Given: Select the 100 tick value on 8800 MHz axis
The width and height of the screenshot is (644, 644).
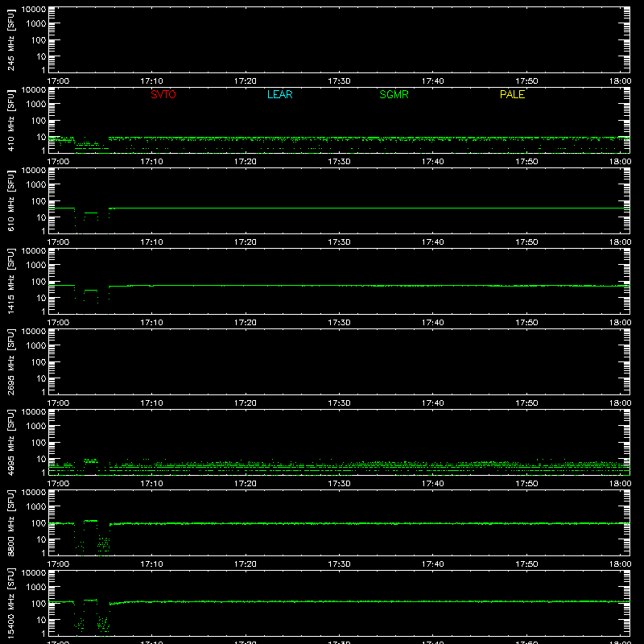Looking at the screenshot, I should tap(39, 523).
